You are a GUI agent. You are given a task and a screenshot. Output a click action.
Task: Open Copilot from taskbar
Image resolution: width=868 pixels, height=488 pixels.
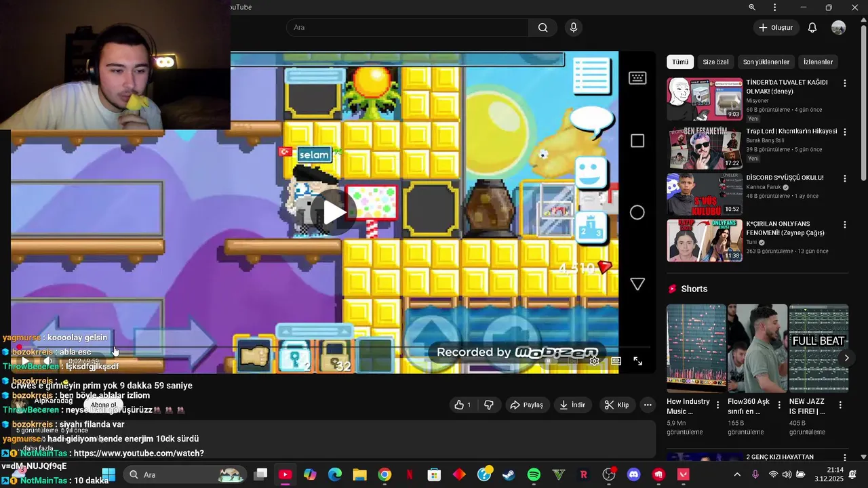pyautogui.click(x=310, y=474)
